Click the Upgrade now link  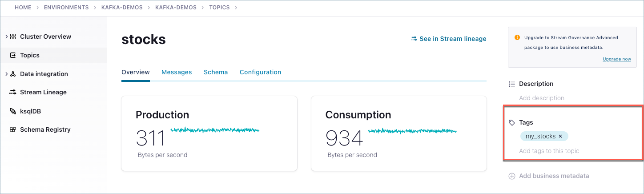[616, 59]
